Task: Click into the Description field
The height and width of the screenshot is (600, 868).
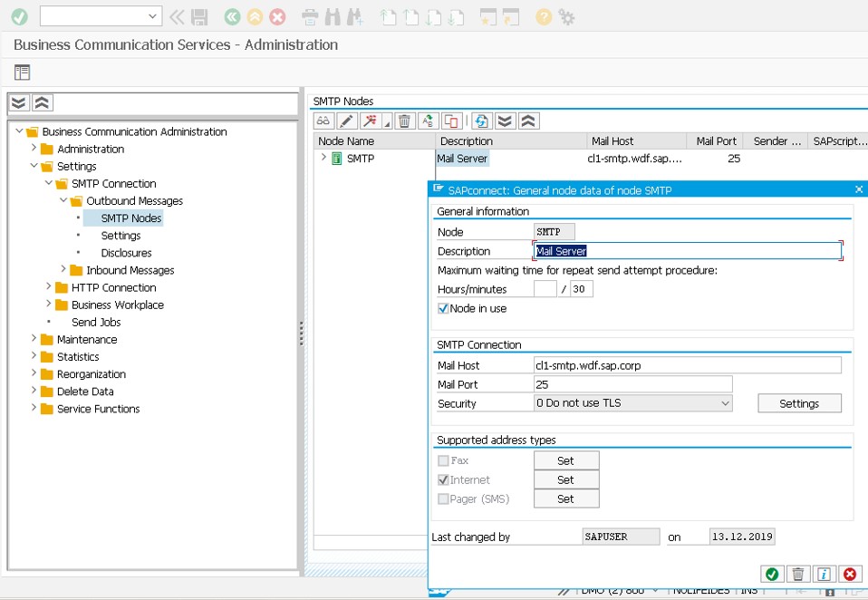Action: tap(688, 251)
